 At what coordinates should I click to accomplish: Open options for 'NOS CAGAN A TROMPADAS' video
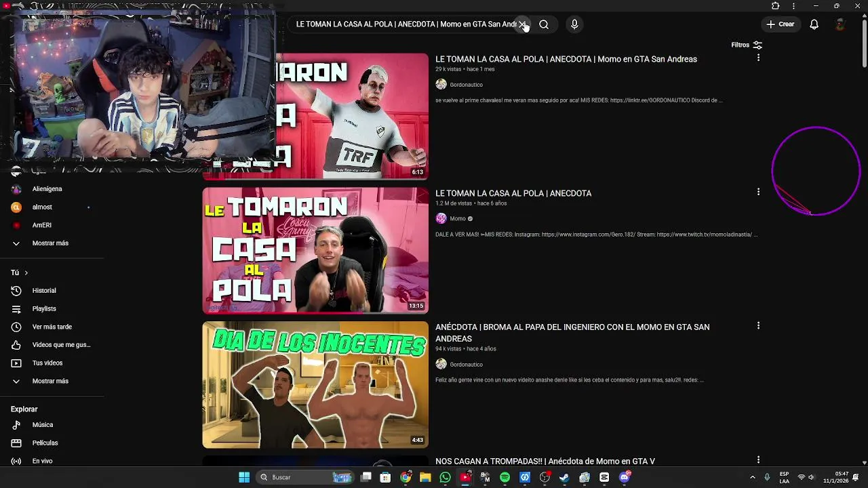click(x=758, y=460)
